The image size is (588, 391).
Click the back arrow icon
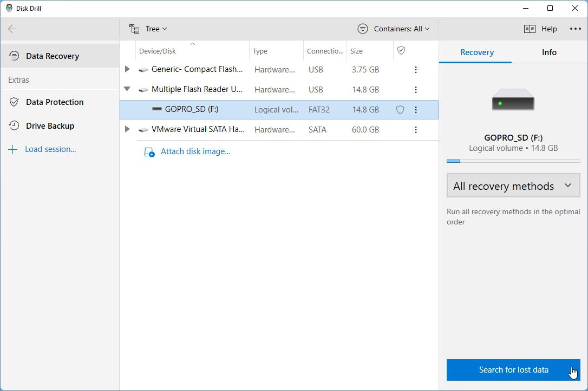[x=12, y=29]
